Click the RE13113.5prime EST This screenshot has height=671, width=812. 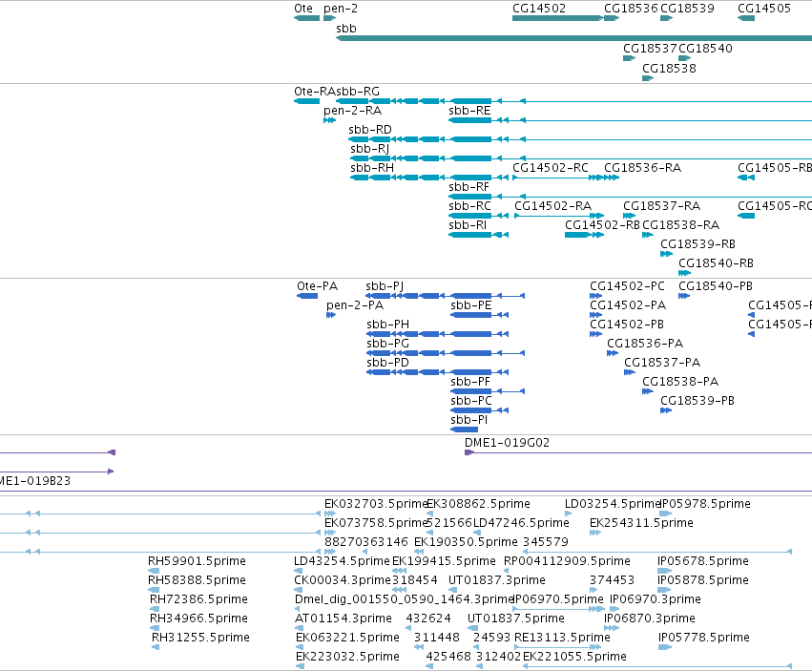(x=558, y=647)
